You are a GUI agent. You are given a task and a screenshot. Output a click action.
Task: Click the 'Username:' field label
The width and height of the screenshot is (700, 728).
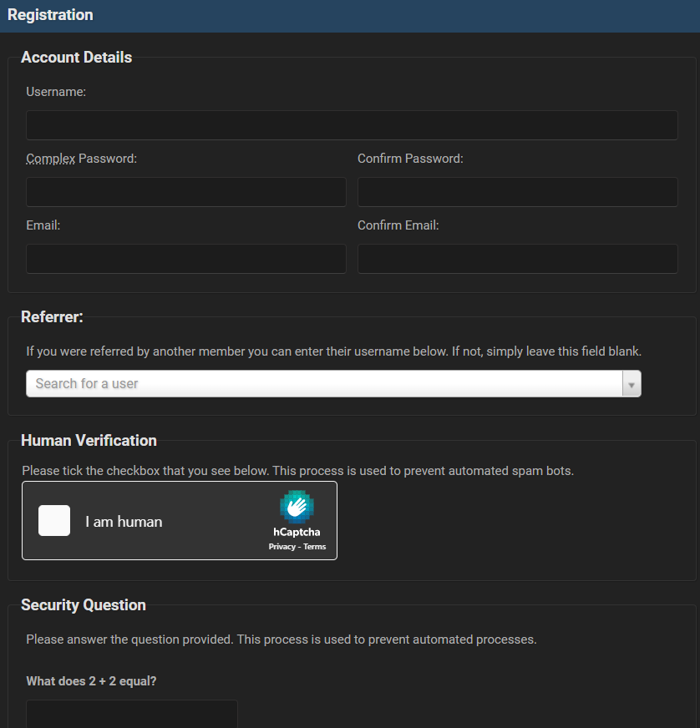pos(56,92)
